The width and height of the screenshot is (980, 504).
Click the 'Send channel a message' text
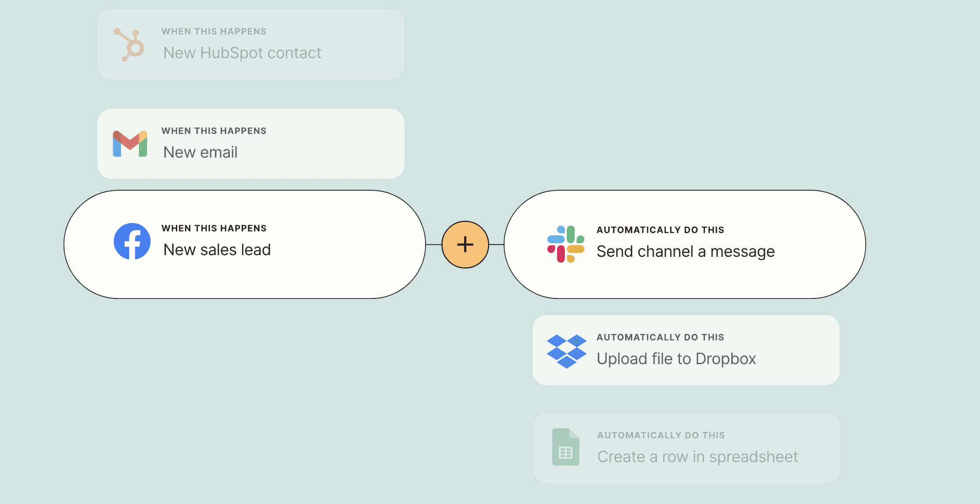(685, 252)
